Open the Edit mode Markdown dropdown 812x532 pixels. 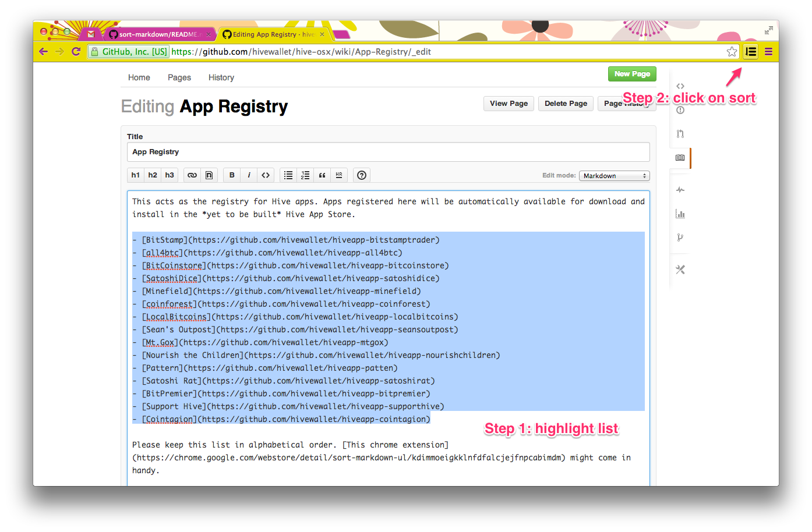coord(614,176)
